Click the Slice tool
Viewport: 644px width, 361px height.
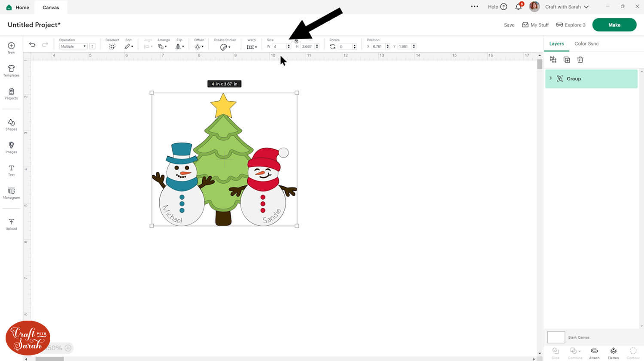click(555, 353)
